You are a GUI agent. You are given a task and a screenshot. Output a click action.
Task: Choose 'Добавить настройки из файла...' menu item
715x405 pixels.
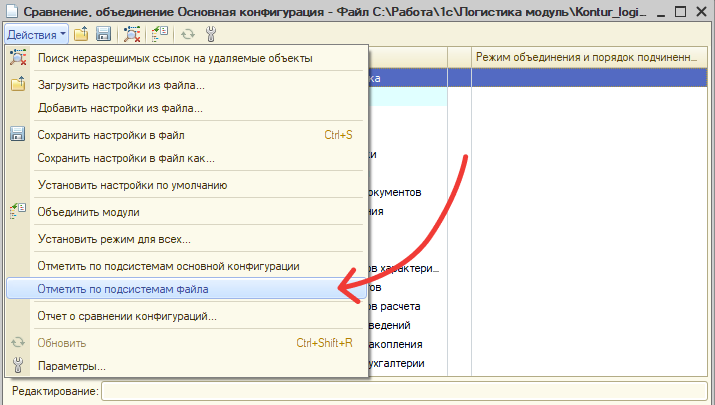120,108
